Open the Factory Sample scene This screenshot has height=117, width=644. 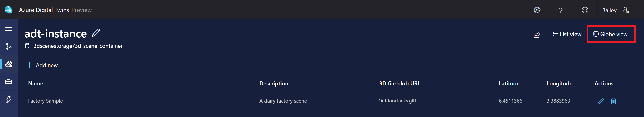coord(45,101)
